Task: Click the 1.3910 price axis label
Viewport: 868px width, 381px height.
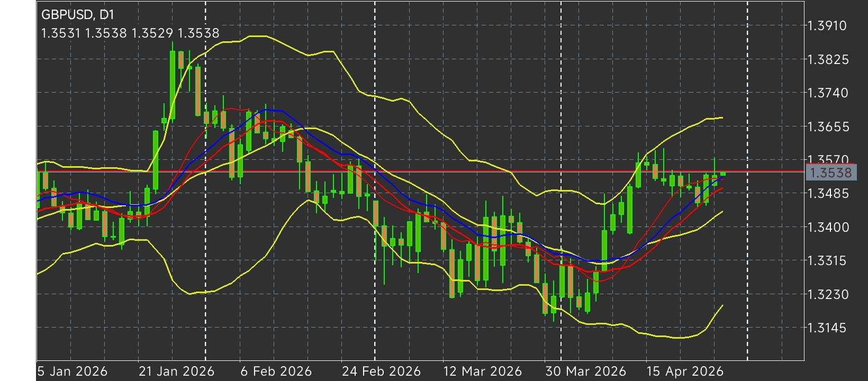Action: tap(828, 25)
